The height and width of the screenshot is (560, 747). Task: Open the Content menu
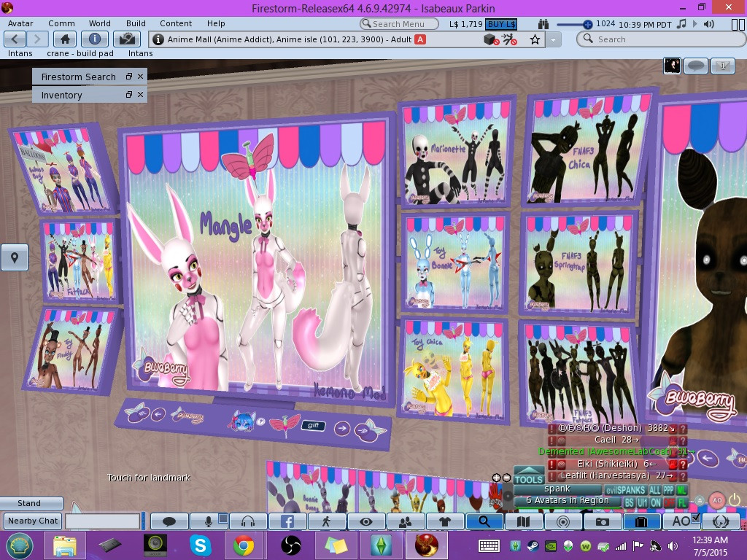(x=176, y=23)
